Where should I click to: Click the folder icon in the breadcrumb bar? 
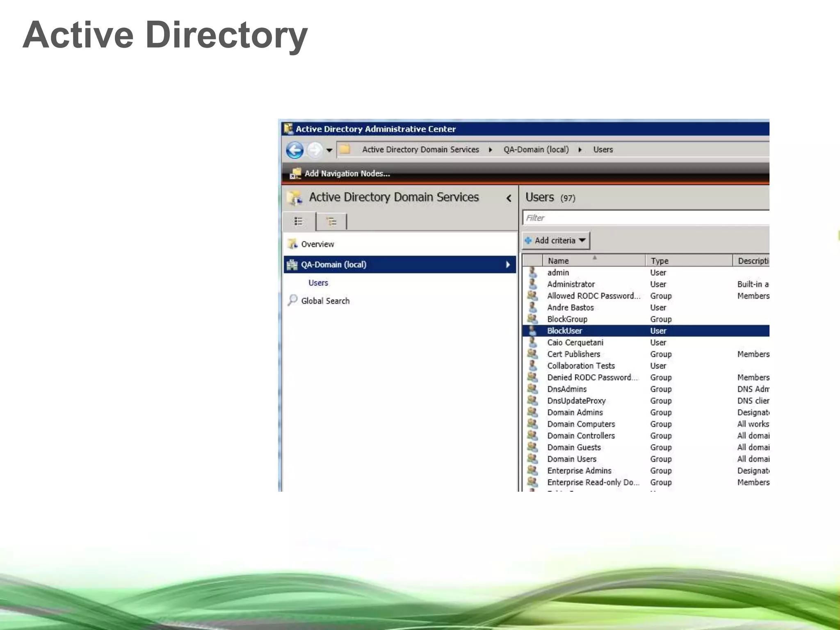345,149
